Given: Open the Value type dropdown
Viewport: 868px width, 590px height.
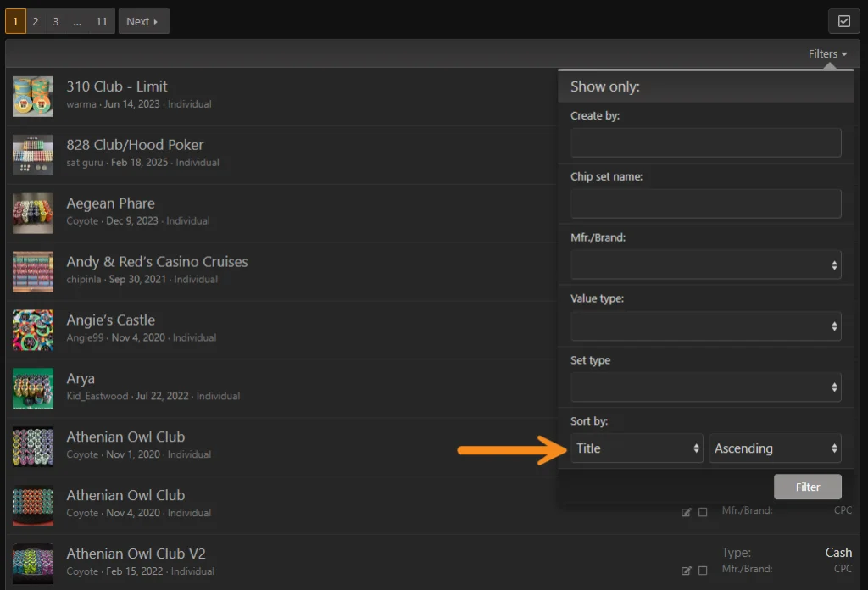Looking at the screenshot, I should point(706,326).
